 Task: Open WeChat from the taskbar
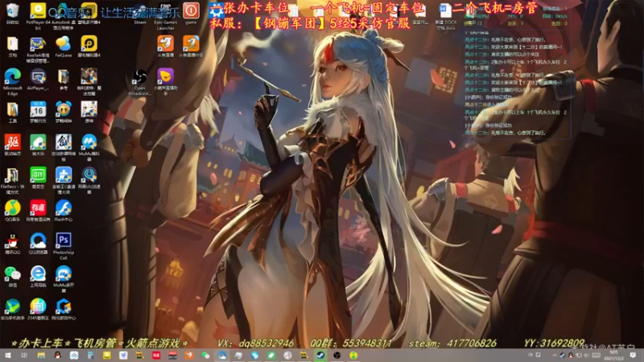205,355
